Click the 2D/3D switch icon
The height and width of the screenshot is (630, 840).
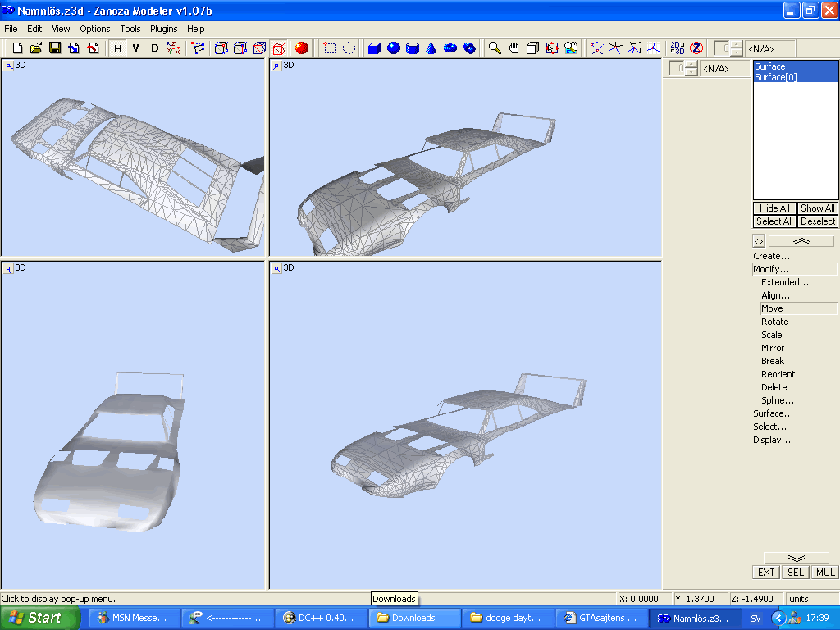(x=678, y=48)
